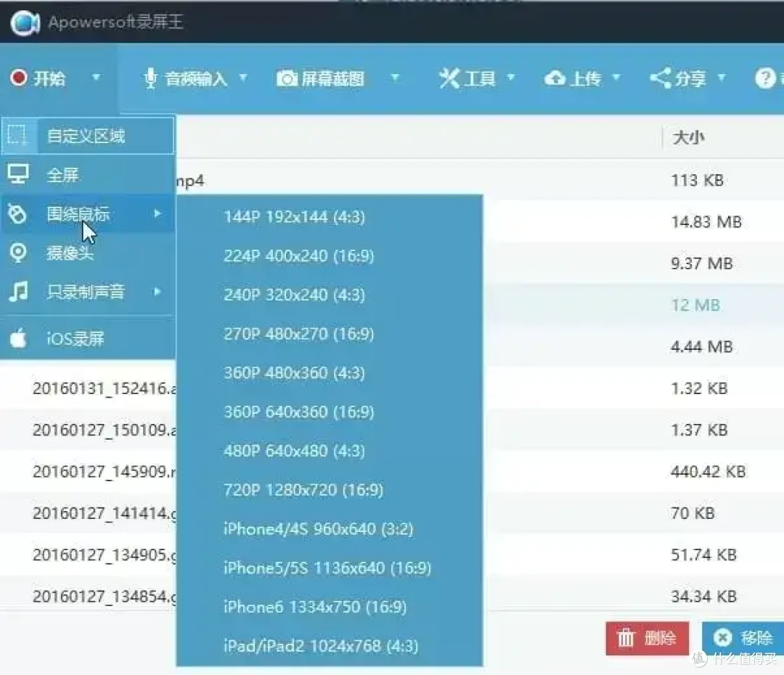784x675 pixels.
Task: Click the camera 屏幕截图 icon
Action: [287, 78]
